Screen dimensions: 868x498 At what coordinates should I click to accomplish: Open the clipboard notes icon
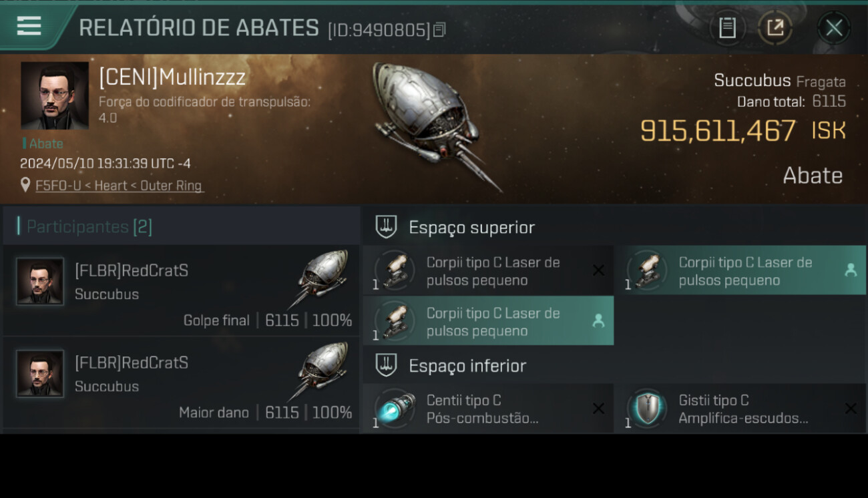727,27
